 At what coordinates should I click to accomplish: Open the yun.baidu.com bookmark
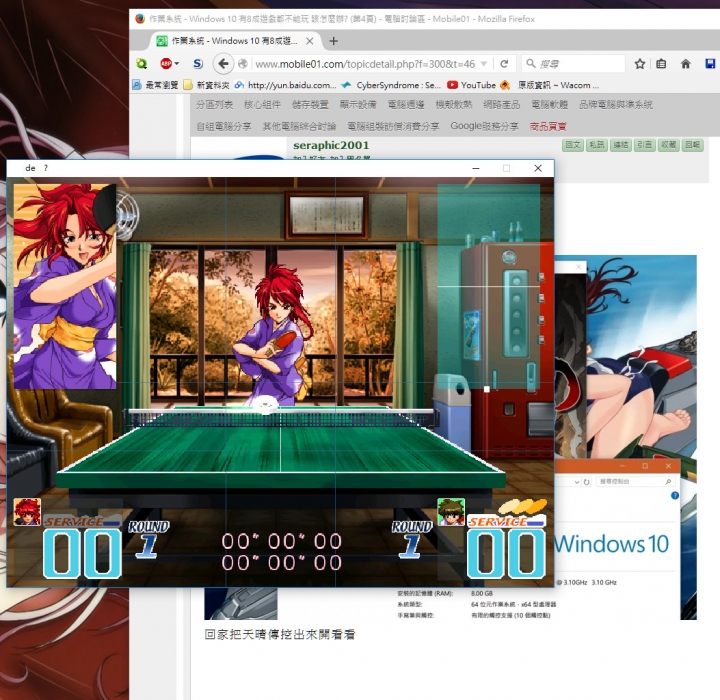pyautogui.click(x=285, y=85)
